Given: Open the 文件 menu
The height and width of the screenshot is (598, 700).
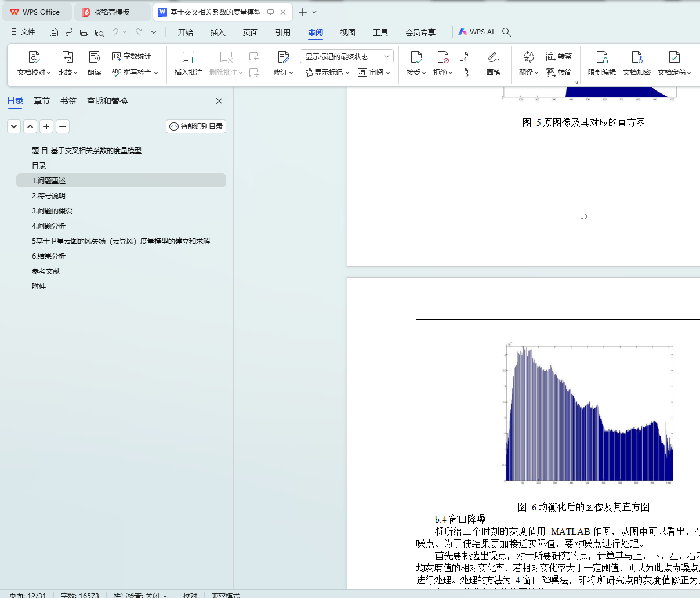Looking at the screenshot, I should pos(23,32).
